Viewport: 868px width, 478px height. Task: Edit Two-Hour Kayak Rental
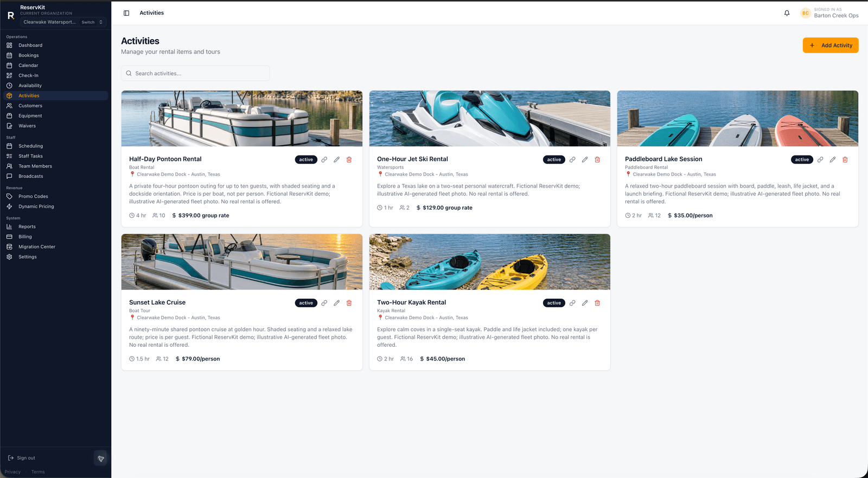(585, 303)
